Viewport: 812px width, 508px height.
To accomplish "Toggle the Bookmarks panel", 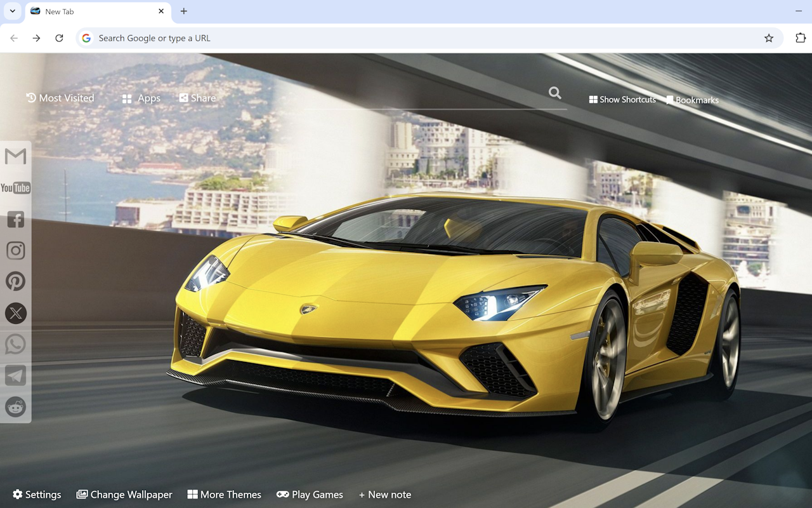I will tap(692, 100).
